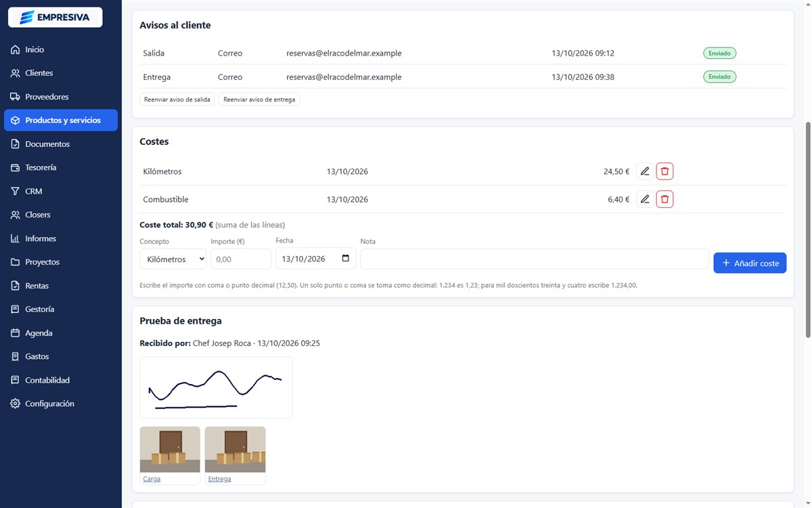Open Tesorería menu label

click(41, 167)
